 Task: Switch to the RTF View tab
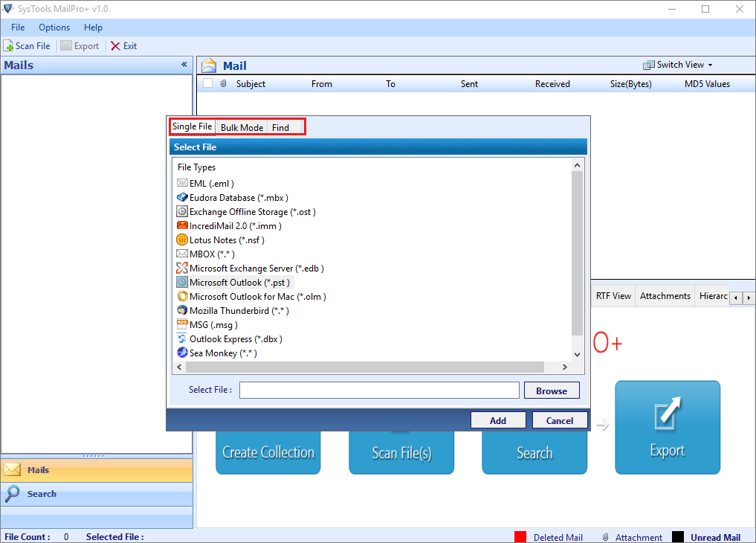[x=613, y=296]
